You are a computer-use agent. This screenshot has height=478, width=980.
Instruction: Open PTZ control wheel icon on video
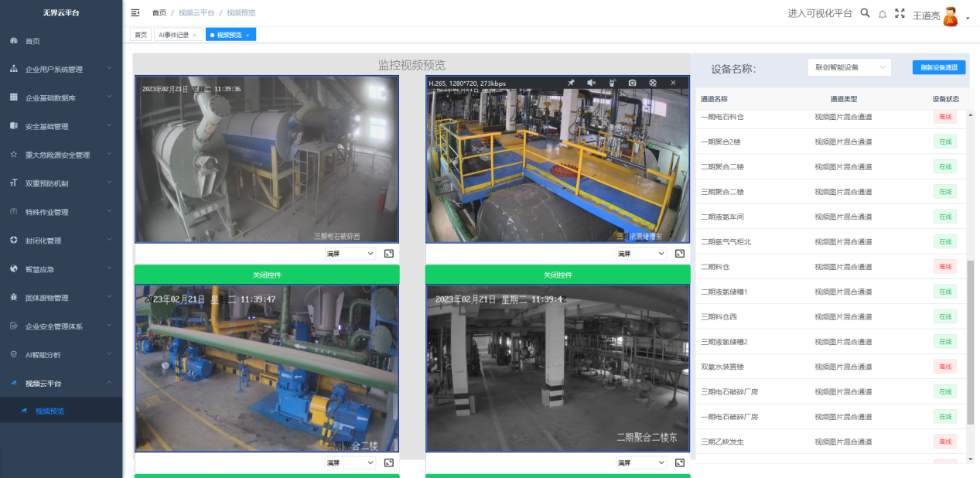(x=652, y=83)
